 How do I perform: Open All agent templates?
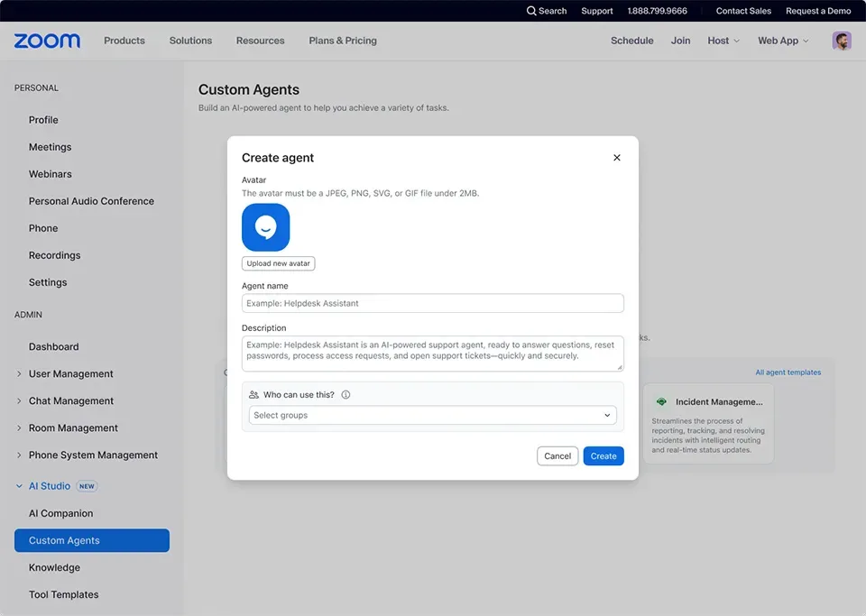[x=788, y=372]
